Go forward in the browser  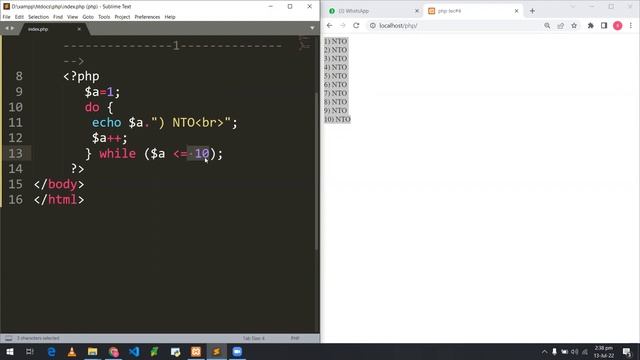point(343,25)
